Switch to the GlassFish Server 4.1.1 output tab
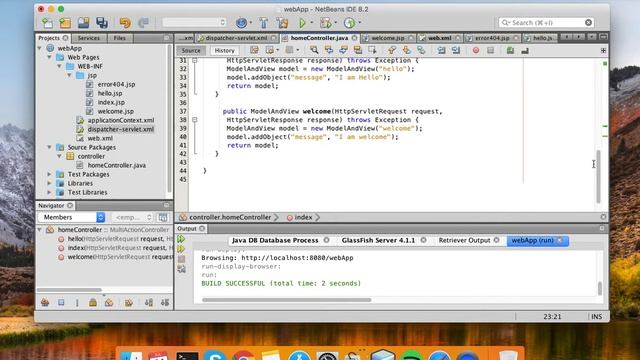The height and width of the screenshot is (360, 640). (x=378, y=240)
